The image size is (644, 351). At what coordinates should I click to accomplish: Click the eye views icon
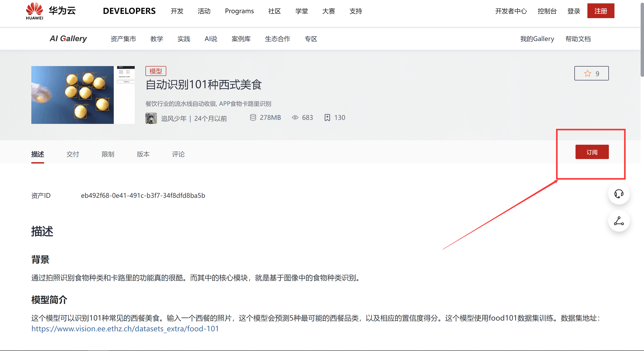coord(295,118)
